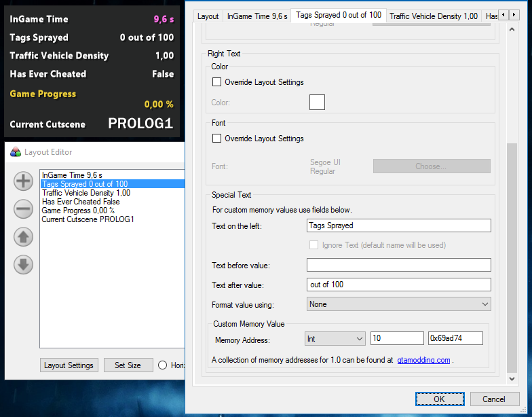Click the move-up arrow icon

(x=23, y=236)
